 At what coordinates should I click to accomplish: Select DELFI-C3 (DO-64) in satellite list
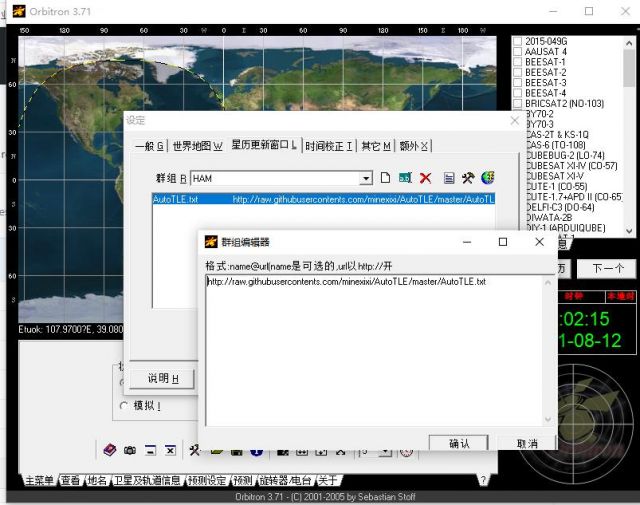[560, 207]
